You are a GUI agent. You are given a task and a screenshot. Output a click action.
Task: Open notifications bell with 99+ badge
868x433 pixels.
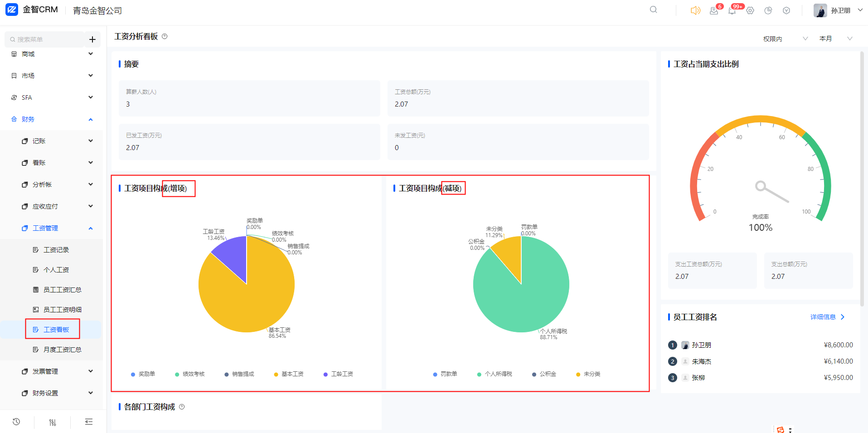point(732,11)
